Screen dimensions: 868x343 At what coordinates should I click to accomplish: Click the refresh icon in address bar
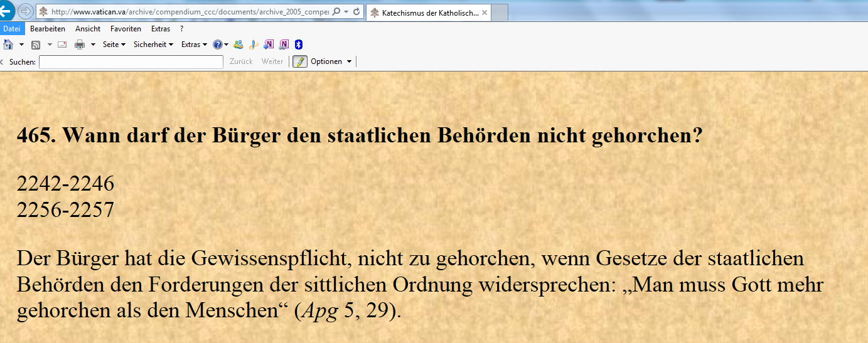[x=356, y=12]
